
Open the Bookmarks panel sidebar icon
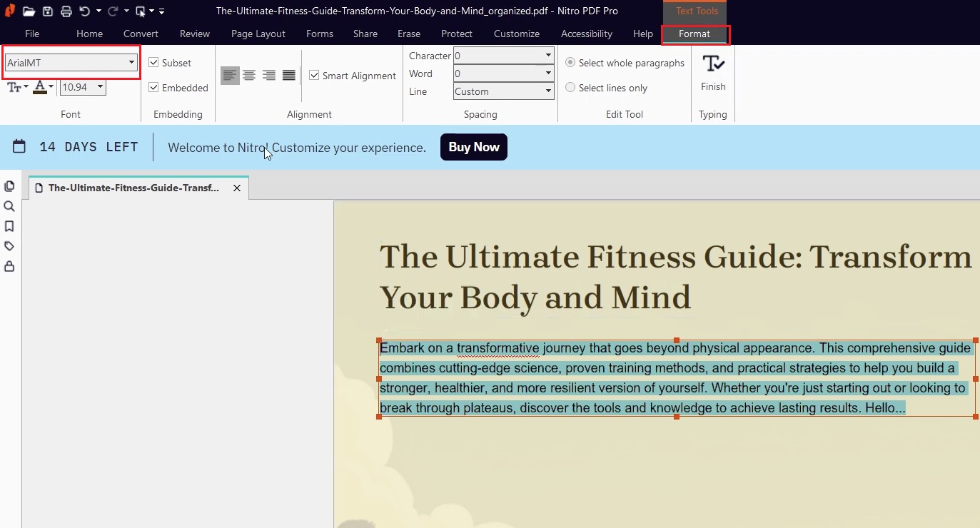pyautogui.click(x=9, y=226)
